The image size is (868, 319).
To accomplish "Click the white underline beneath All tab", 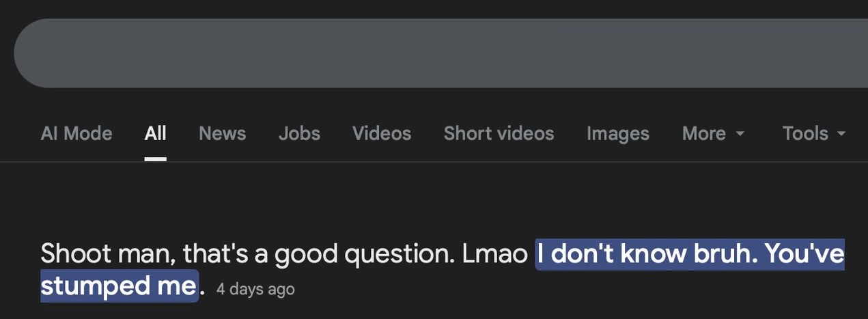I will pyautogui.click(x=155, y=159).
